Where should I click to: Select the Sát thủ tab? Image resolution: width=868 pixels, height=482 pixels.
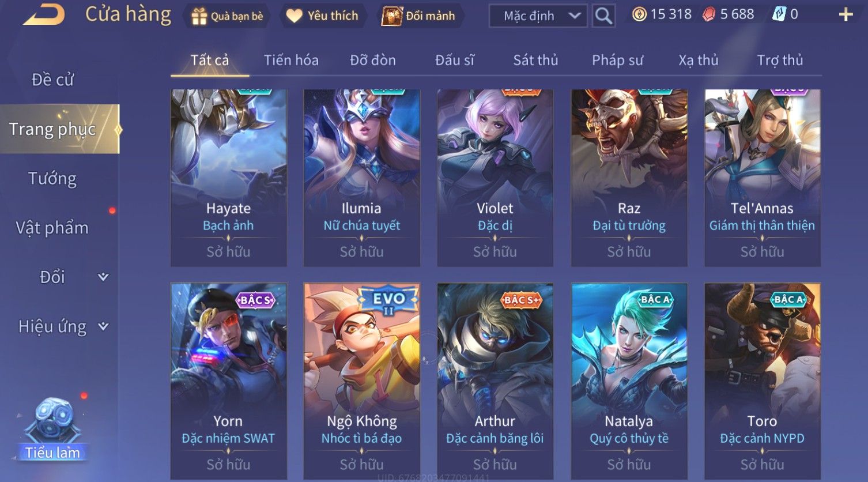click(x=535, y=60)
